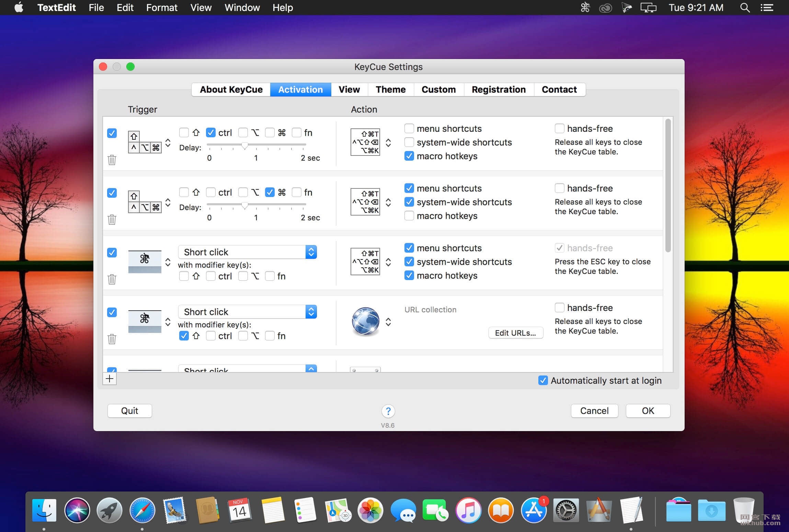The height and width of the screenshot is (532, 789).
Task: Click the globe URL collection icon
Action: (x=365, y=321)
